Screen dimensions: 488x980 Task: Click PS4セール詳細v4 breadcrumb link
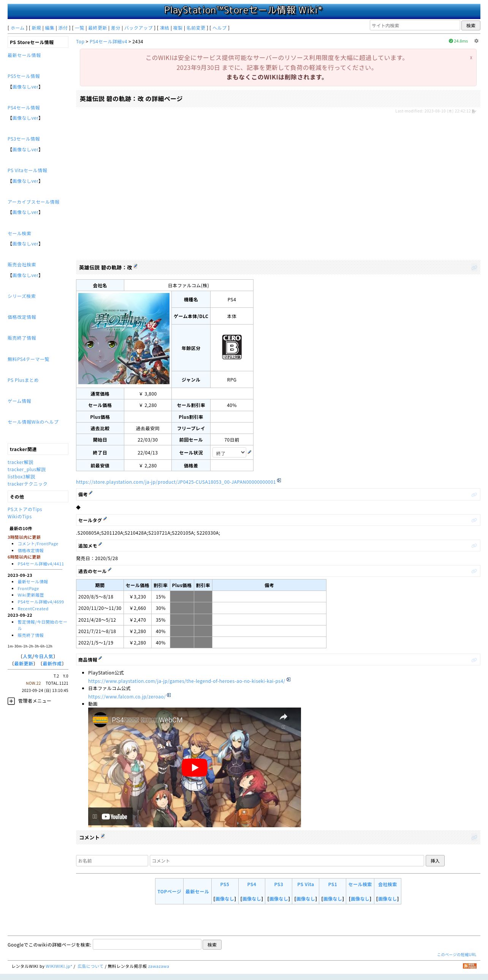coord(108,41)
